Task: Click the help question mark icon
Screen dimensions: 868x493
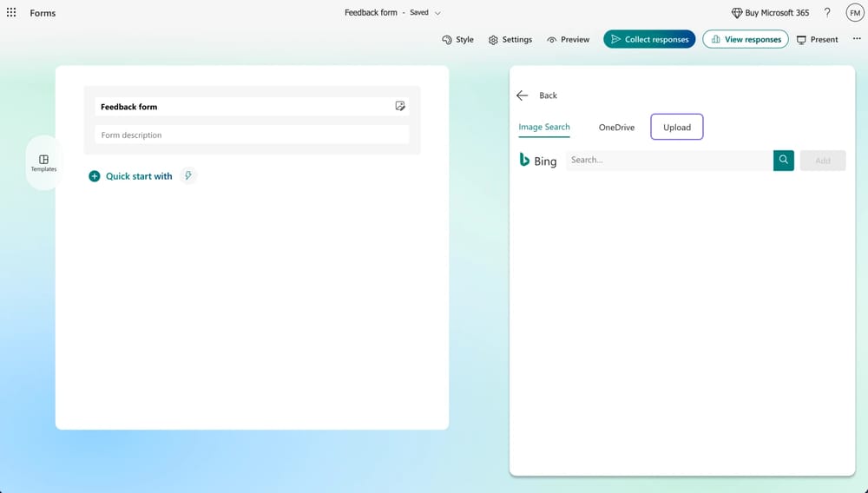Action: click(x=827, y=13)
